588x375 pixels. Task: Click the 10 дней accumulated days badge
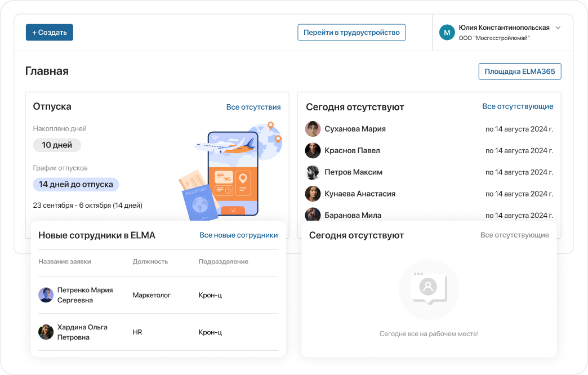click(57, 145)
